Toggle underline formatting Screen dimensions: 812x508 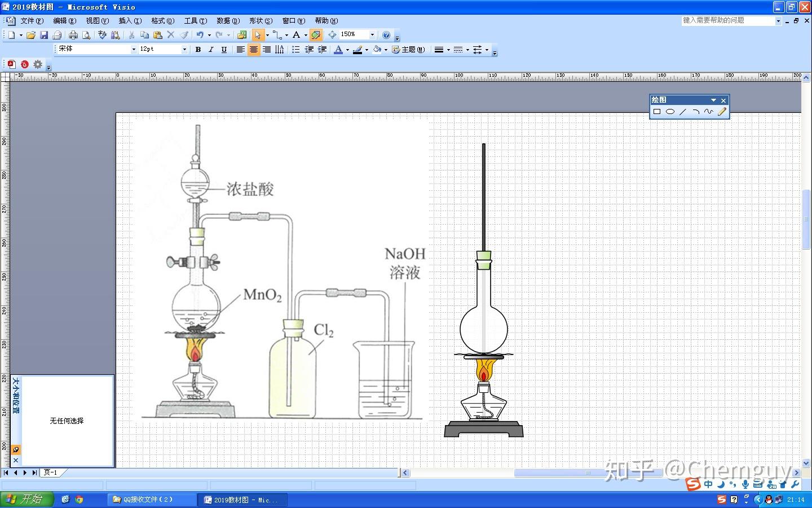[x=224, y=49]
